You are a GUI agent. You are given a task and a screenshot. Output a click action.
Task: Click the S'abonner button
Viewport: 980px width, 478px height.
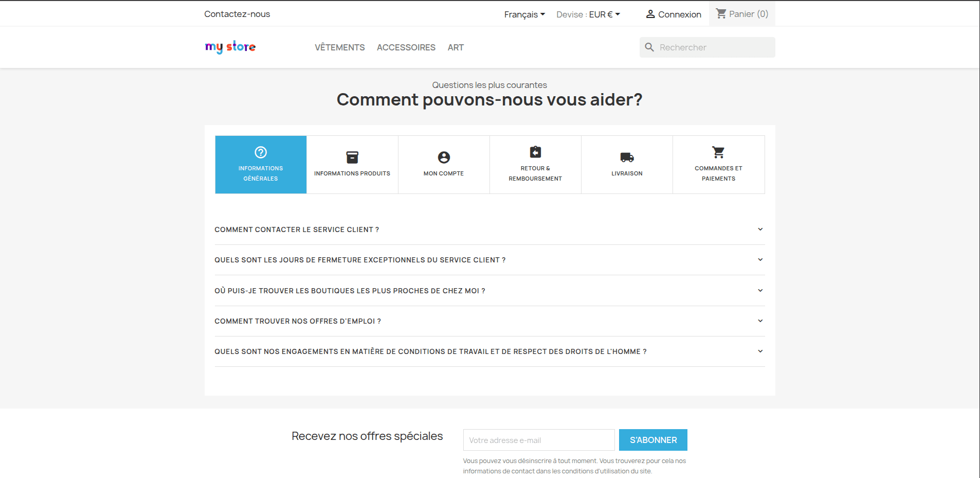(653, 440)
